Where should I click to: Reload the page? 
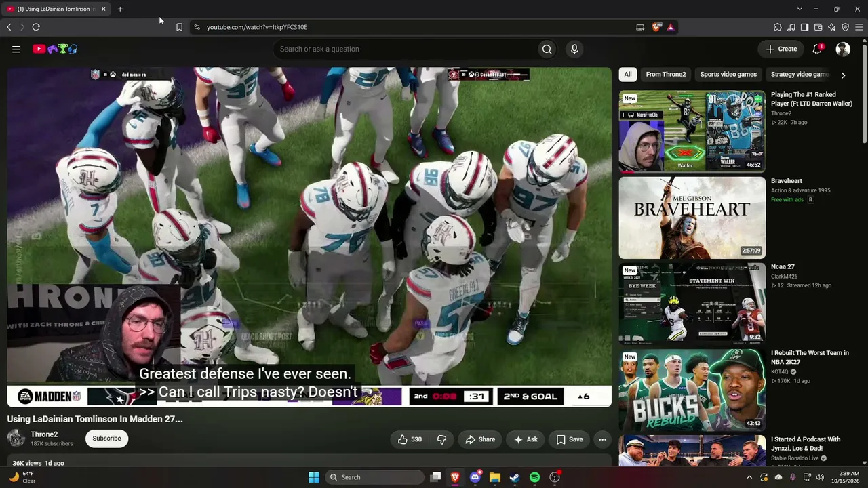tap(36, 27)
